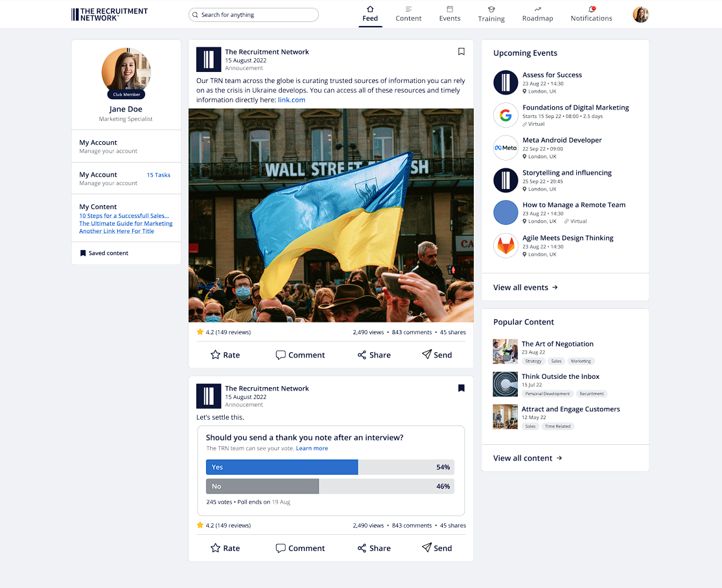This screenshot has width=722, height=588.
Task: Open Meta logo for Android Developer event
Action: (x=506, y=148)
